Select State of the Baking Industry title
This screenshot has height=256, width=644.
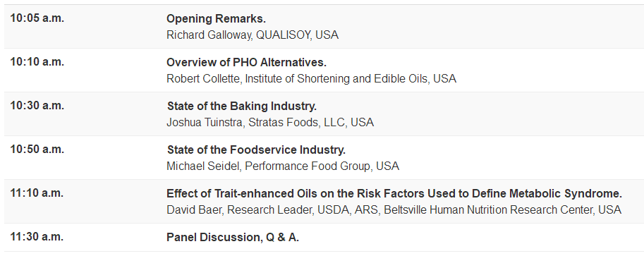[242, 106]
